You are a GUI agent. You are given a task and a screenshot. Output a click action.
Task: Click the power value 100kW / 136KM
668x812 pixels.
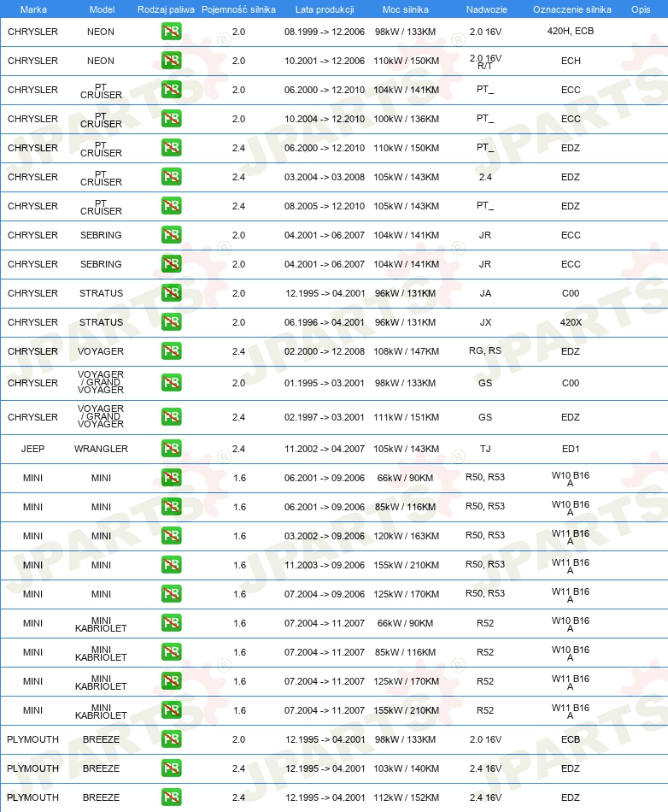406,119
